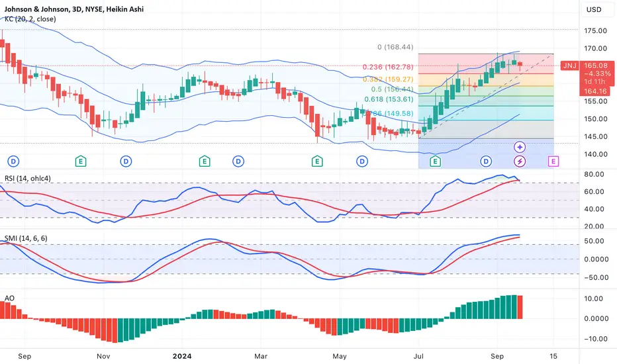Click the JNJ symbol price tag
The width and height of the screenshot is (617, 364).
569,66
